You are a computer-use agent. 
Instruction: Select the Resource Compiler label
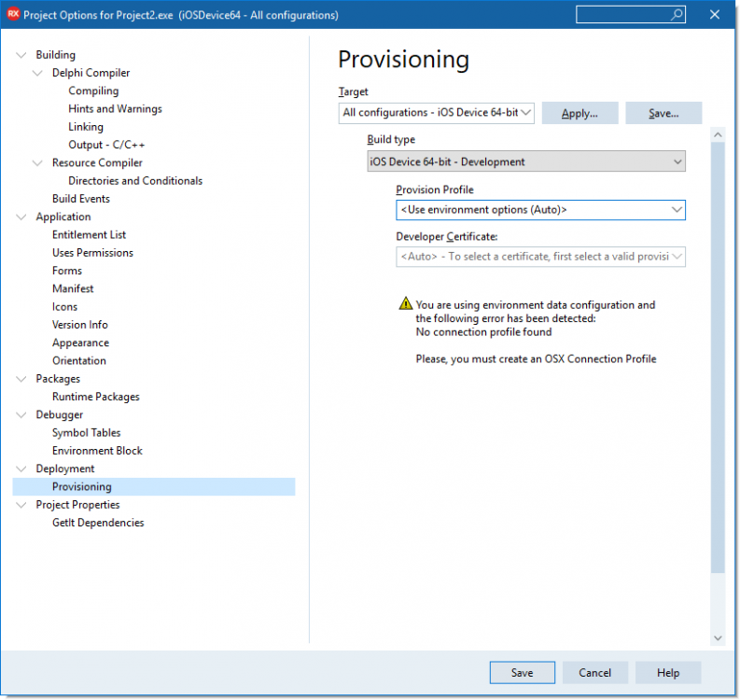coord(97,162)
